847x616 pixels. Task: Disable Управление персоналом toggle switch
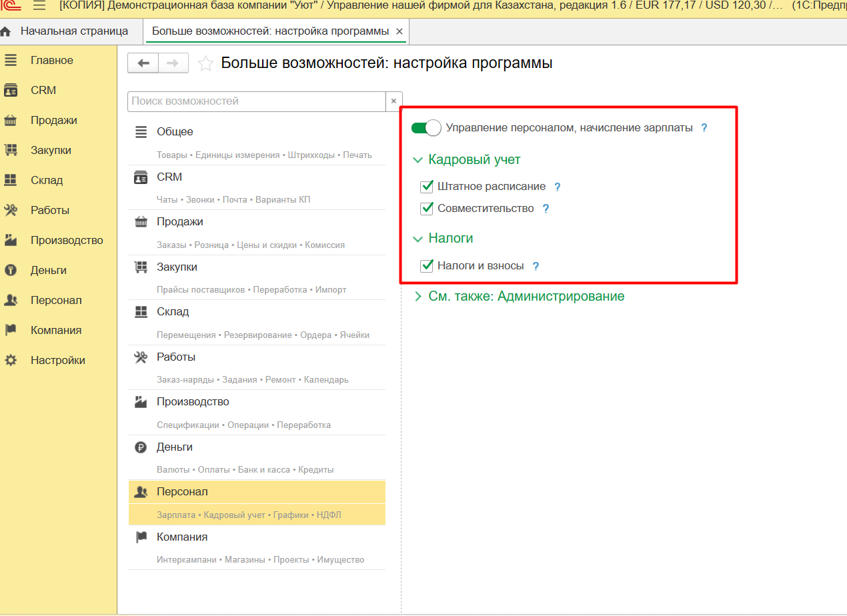tap(426, 127)
